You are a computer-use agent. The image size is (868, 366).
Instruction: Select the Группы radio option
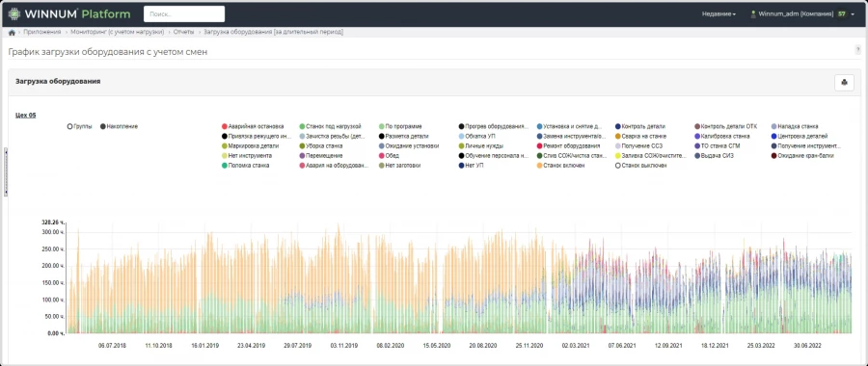tap(69, 126)
